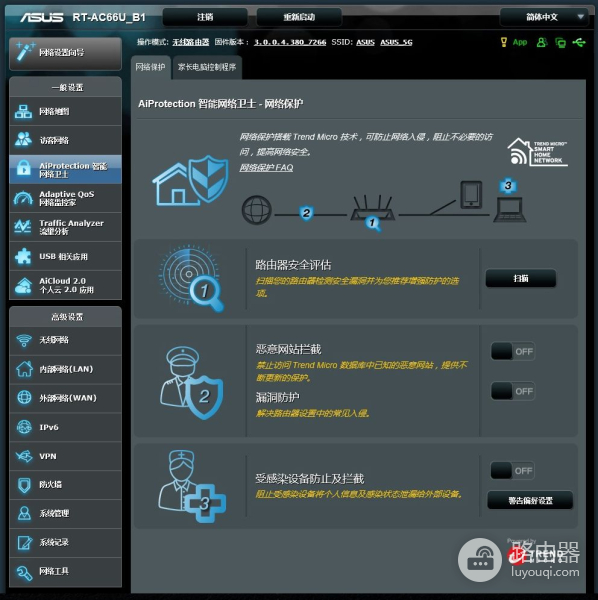Click the magnifier marker number 1 in diagram

[x=373, y=223]
